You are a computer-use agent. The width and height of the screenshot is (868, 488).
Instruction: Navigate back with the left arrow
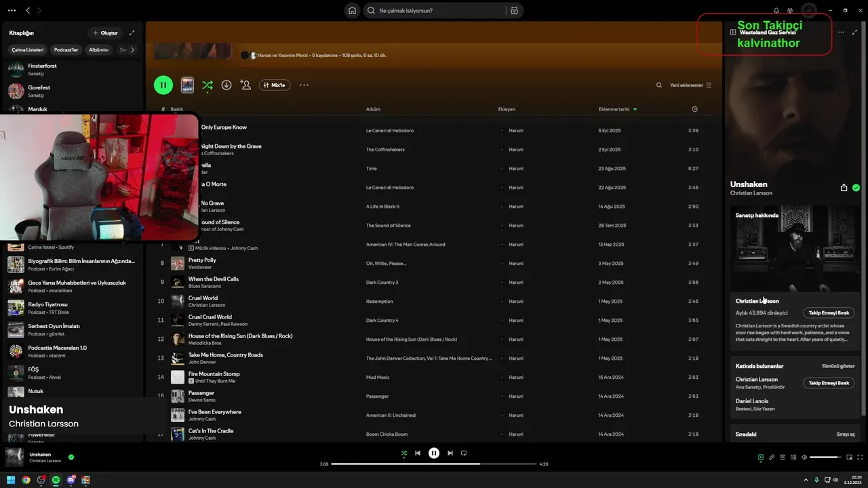pos(28,10)
